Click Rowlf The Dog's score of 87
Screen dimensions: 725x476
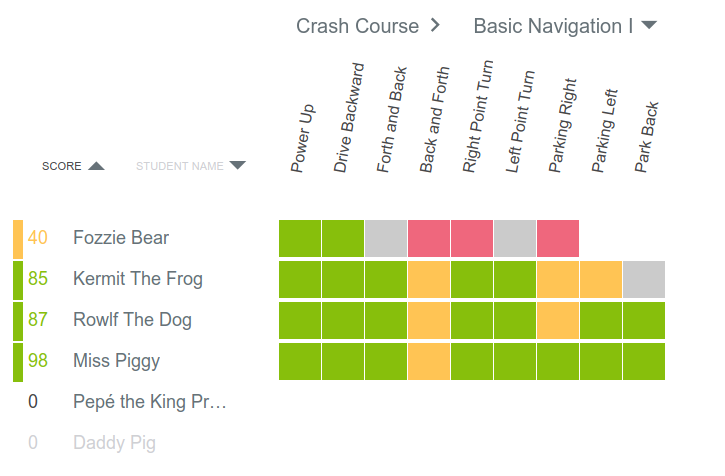pos(38,320)
